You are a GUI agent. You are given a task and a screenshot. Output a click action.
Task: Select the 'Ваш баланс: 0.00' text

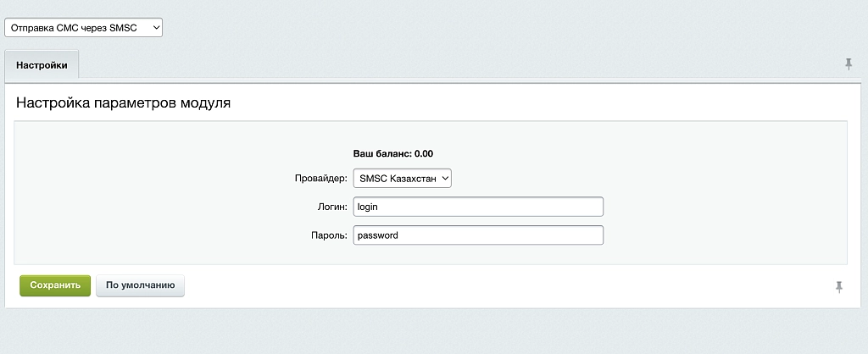pos(393,154)
